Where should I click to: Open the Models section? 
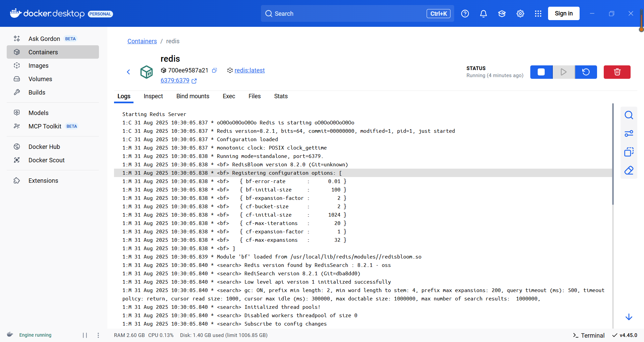tap(53, 113)
